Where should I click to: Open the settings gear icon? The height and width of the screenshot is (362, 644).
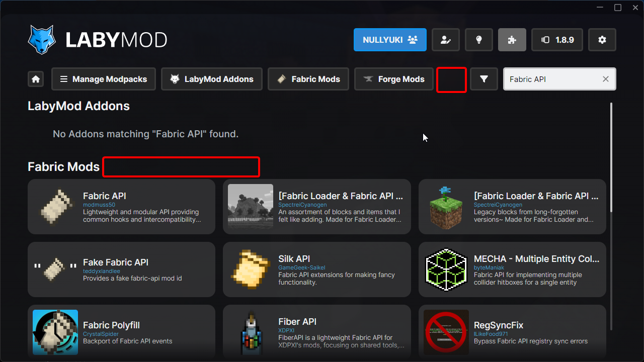click(x=602, y=40)
